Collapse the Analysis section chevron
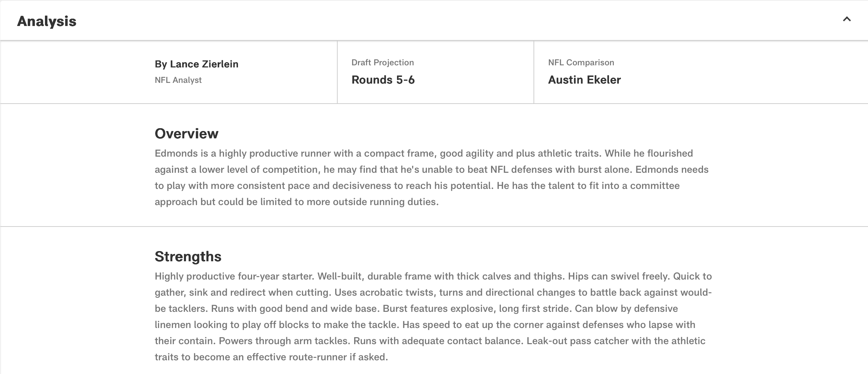 (847, 20)
